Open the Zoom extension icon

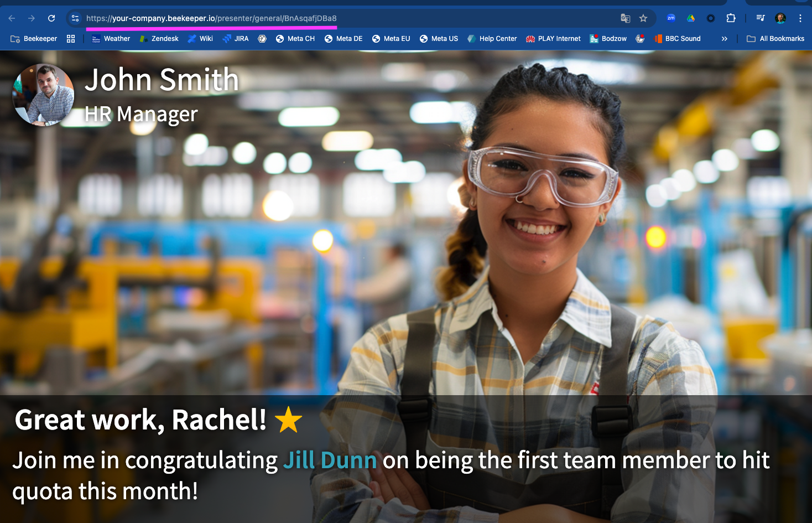671,18
